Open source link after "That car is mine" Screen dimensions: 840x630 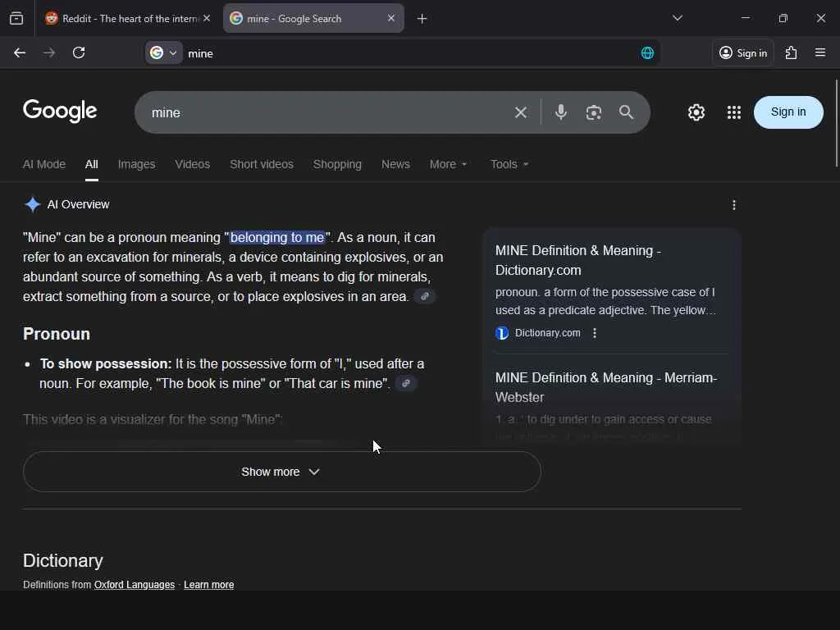(x=406, y=384)
